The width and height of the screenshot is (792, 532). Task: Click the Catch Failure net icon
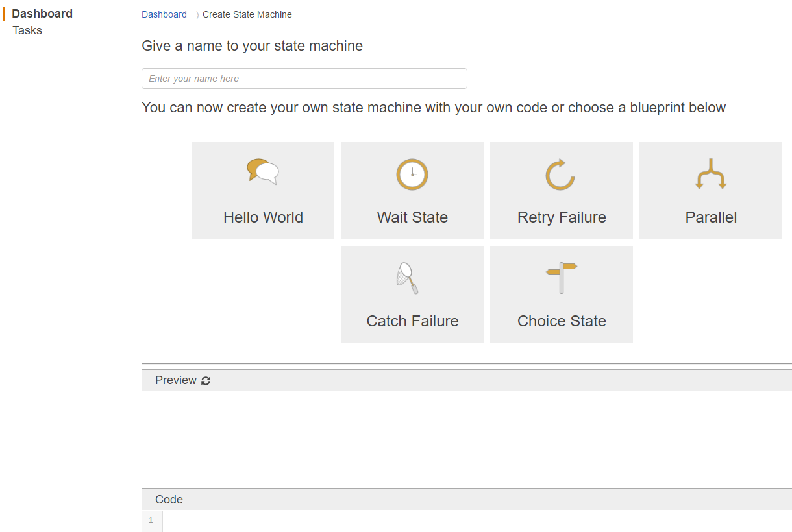tap(407, 278)
